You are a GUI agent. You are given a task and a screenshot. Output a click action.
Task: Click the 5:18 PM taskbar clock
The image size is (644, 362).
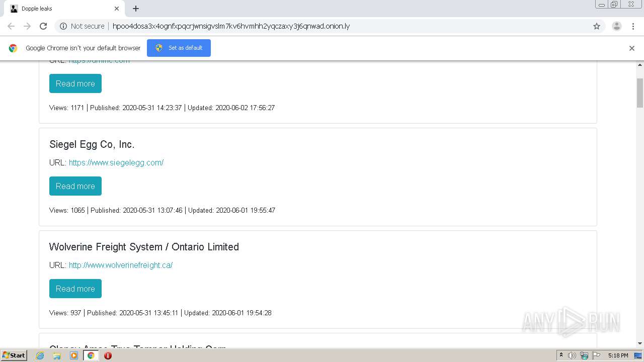[x=618, y=355]
